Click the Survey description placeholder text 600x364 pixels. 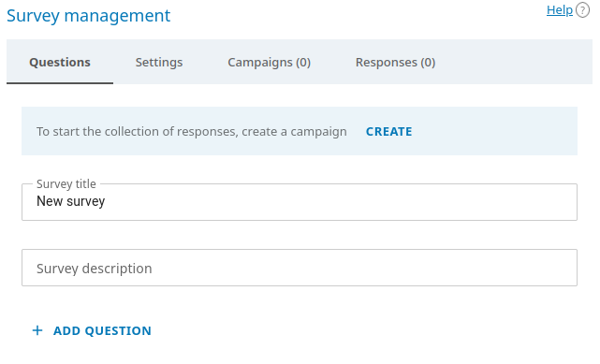click(x=95, y=269)
